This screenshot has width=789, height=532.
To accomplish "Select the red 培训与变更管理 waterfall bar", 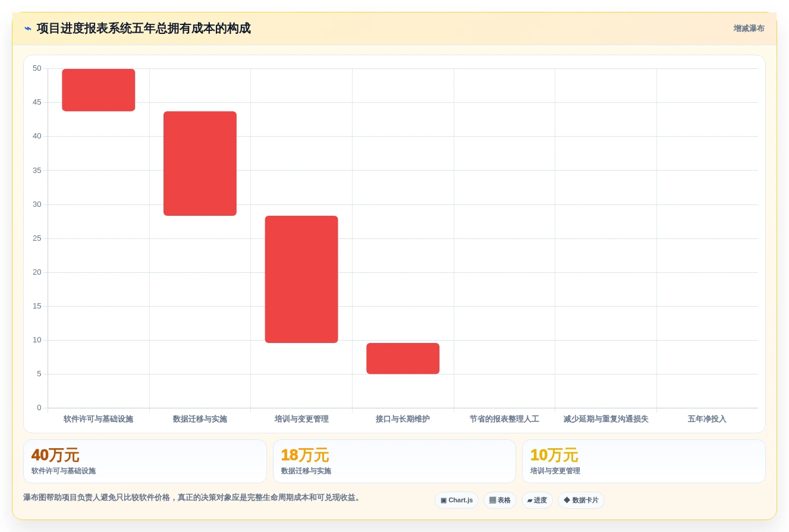I will point(301,279).
